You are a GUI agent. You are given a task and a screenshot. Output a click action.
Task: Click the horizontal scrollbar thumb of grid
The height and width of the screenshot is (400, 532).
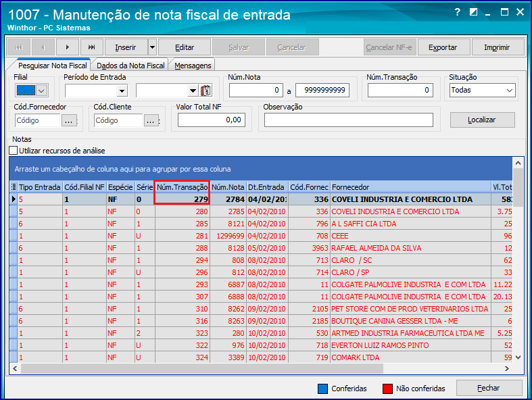pyautogui.click(x=202, y=368)
